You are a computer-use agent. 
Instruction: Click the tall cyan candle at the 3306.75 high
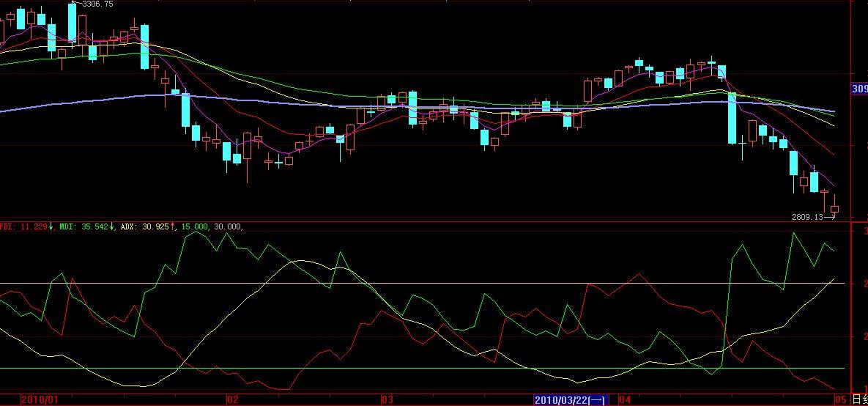(73, 22)
